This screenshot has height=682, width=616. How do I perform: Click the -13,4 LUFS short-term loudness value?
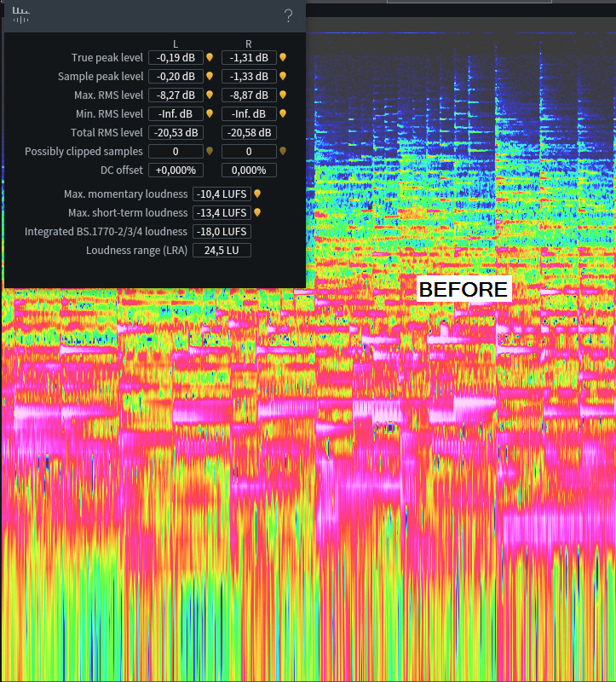tap(222, 212)
